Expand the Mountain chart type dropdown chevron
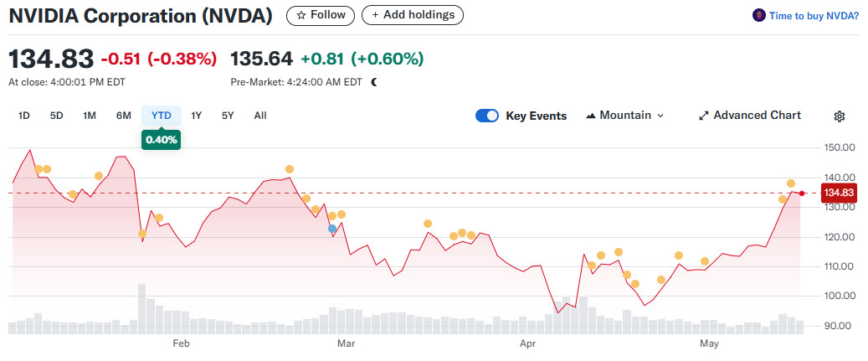Image resolution: width=868 pixels, height=361 pixels. click(660, 116)
